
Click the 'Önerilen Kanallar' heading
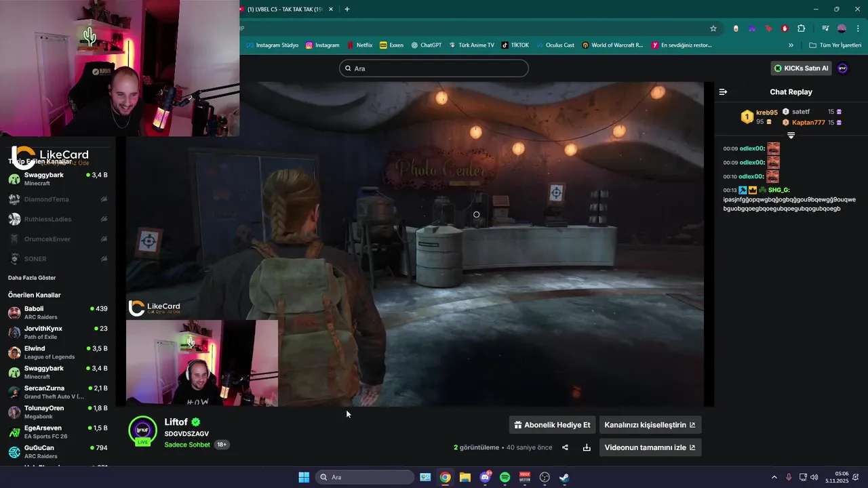tap(34, 295)
